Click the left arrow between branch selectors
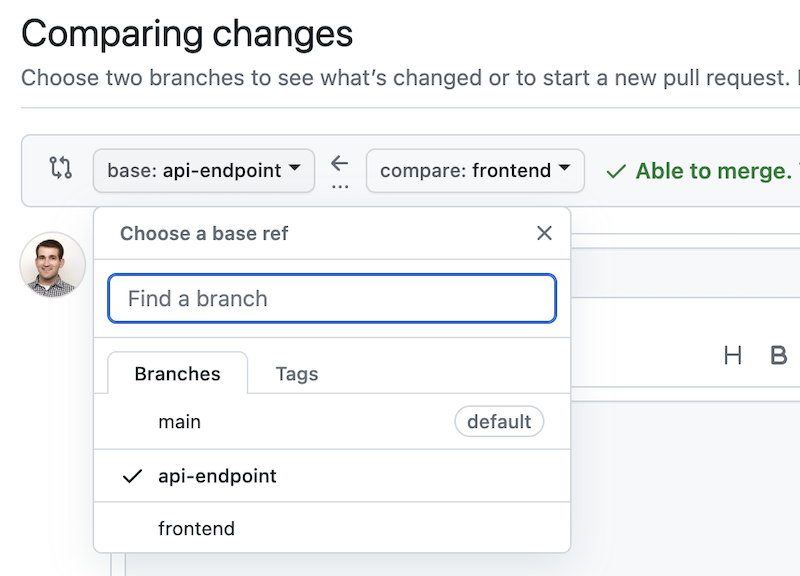 [x=340, y=162]
